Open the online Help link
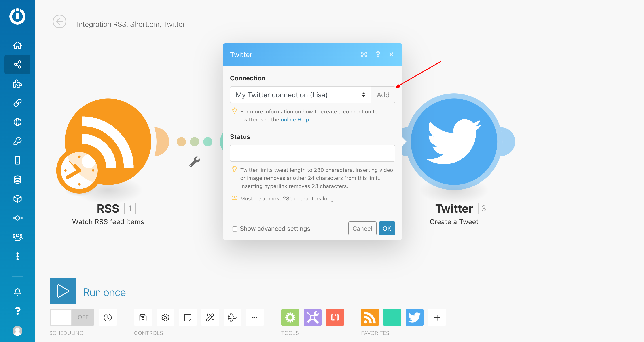644x342 pixels. pos(295,120)
